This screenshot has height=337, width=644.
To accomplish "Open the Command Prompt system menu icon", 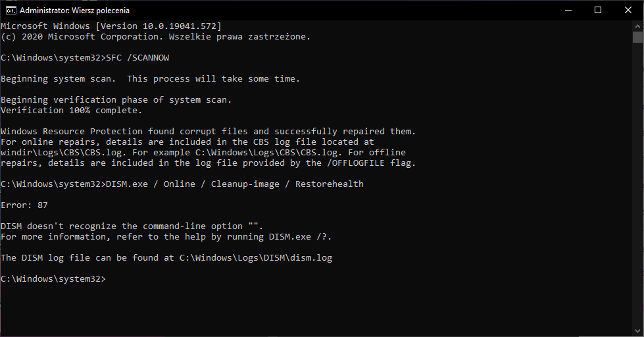I will coord(11,11).
